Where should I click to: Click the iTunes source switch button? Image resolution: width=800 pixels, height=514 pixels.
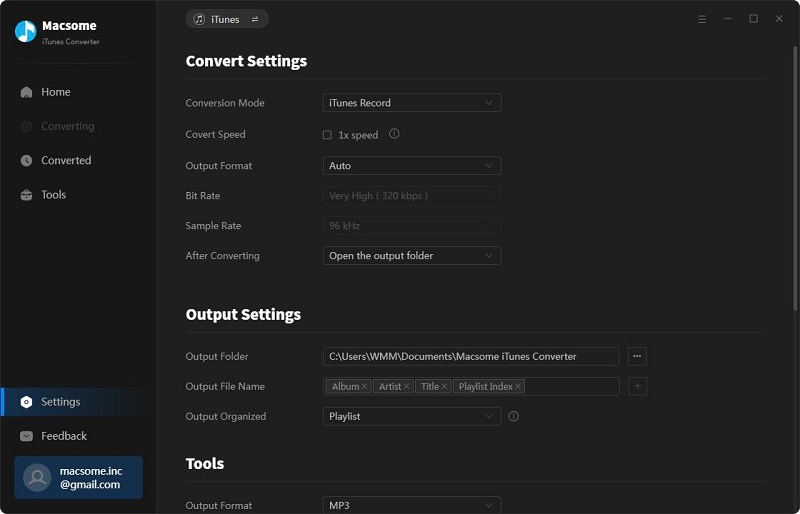tap(227, 19)
